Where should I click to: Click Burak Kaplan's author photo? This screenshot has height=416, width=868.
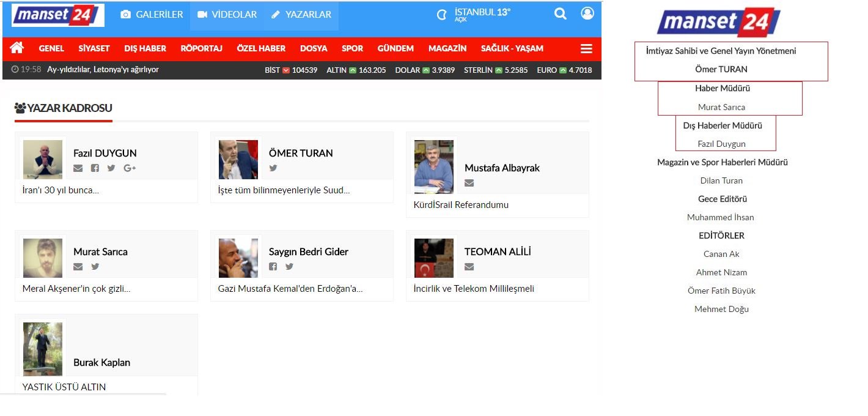(x=43, y=349)
